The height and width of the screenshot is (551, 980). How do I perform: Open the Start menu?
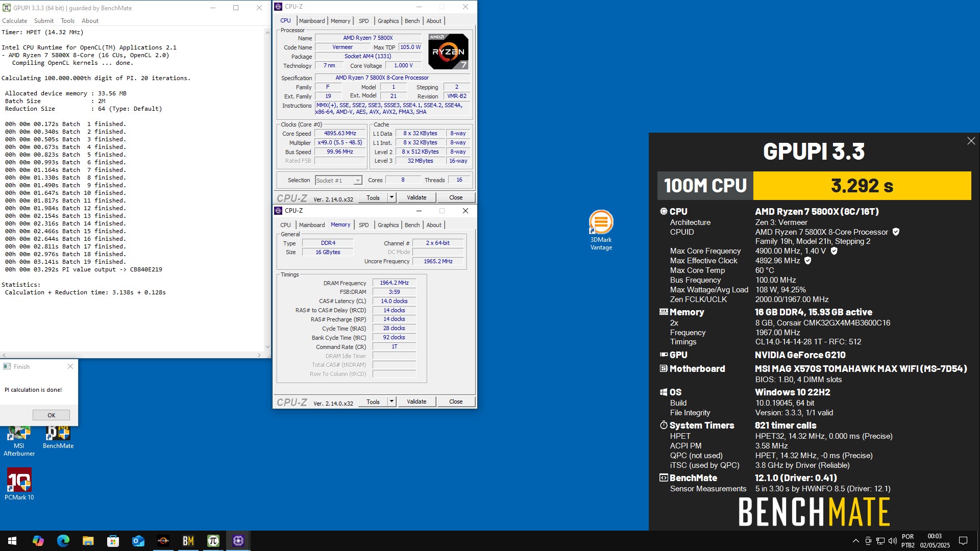[12, 541]
